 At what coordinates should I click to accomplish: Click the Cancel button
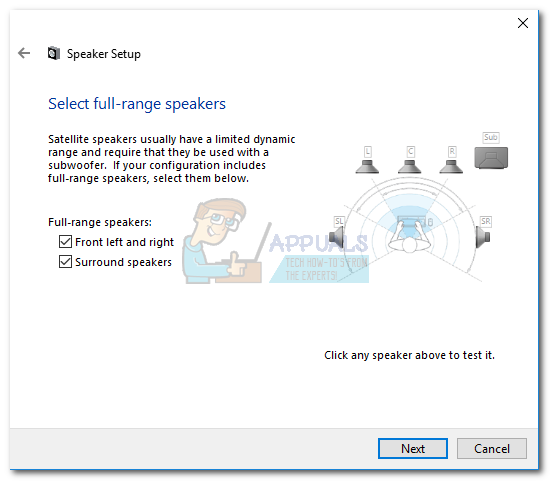pos(492,448)
